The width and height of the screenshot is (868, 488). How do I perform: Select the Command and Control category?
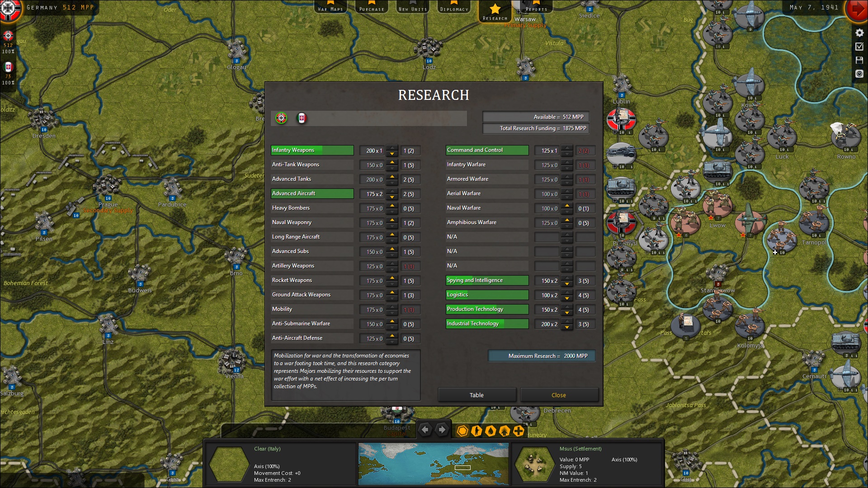487,150
